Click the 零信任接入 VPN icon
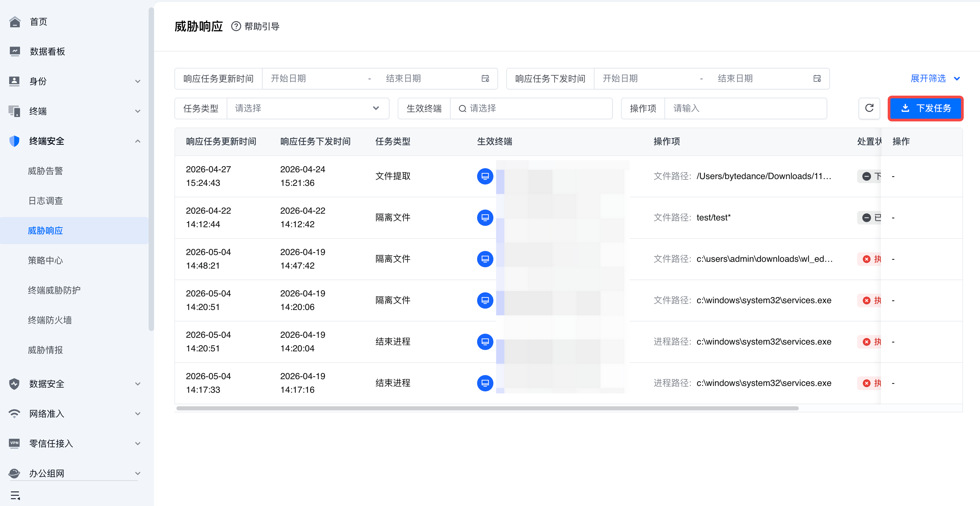 coord(15,443)
